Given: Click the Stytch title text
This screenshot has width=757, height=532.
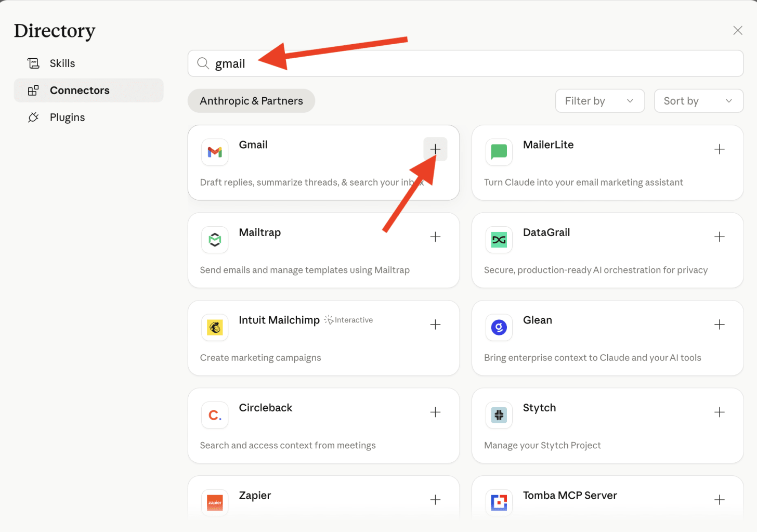Looking at the screenshot, I should pyautogui.click(x=539, y=408).
